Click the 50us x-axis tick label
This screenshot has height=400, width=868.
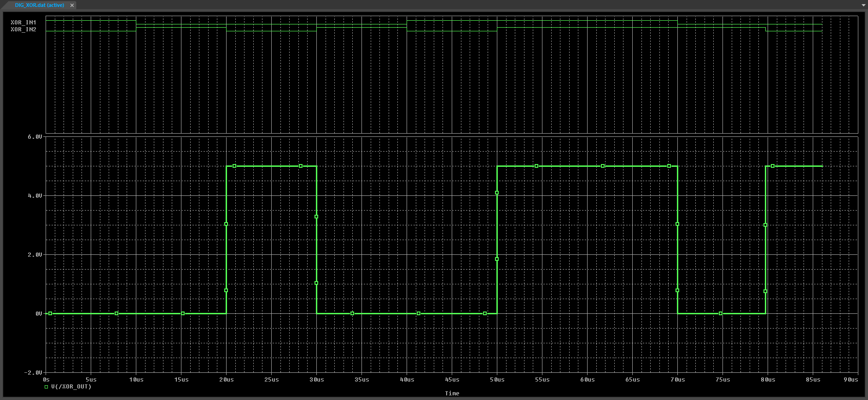497,380
